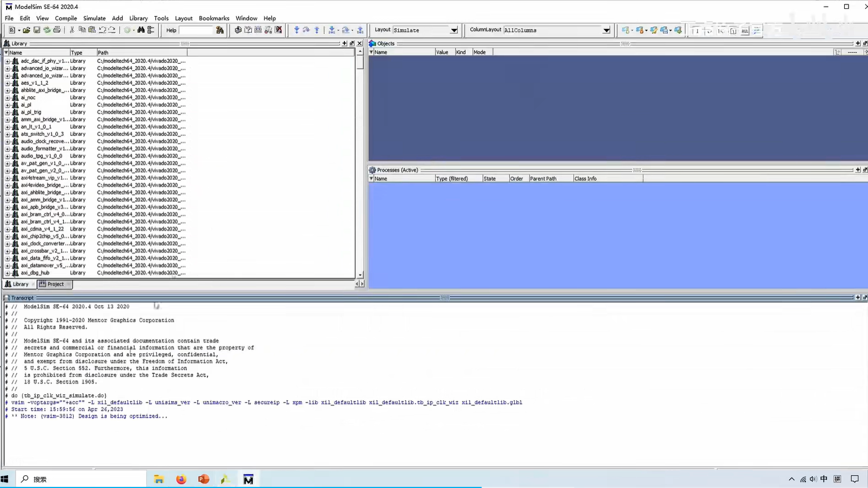The image size is (868, 488).
Task: Zoom the Library pane with plus button
Action: pos(344,43)
